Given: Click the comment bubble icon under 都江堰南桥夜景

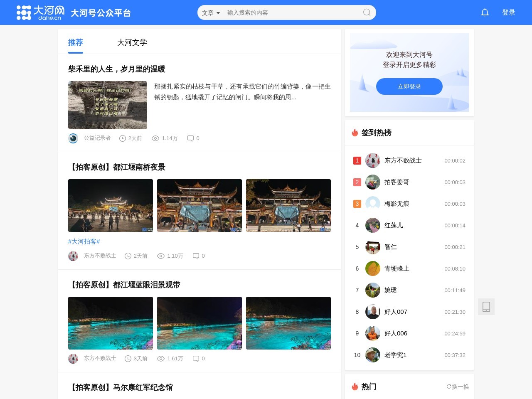Looking at the screenshot, I should click(195, 256).
